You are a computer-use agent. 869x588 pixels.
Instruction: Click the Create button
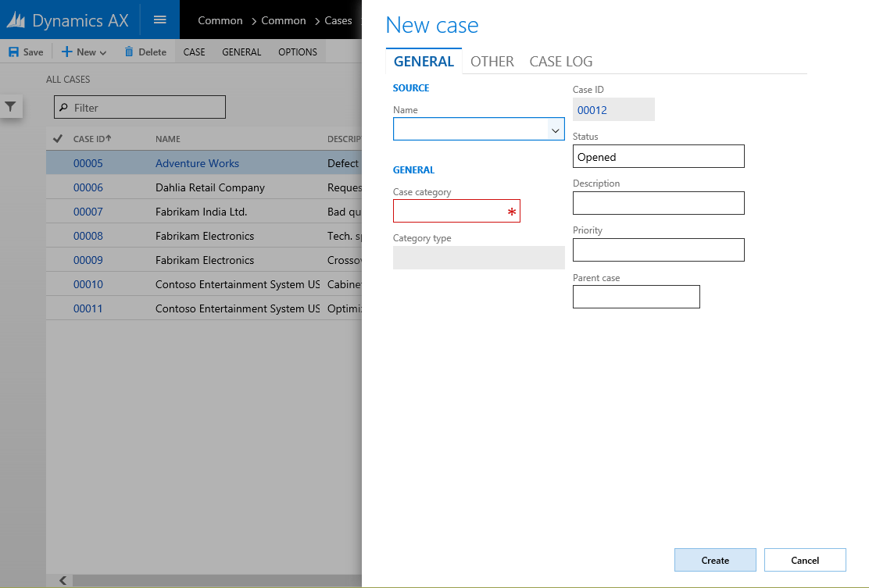714,560
